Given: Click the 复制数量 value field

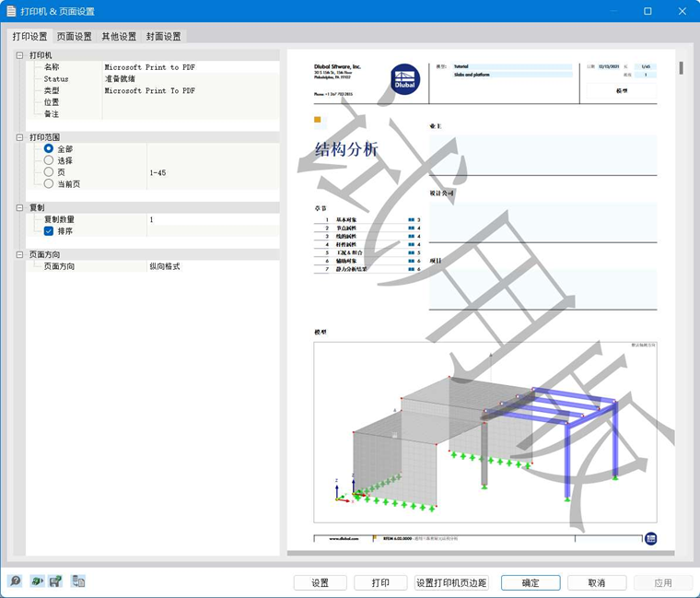Looking at the screenshot, I should 213,219.
